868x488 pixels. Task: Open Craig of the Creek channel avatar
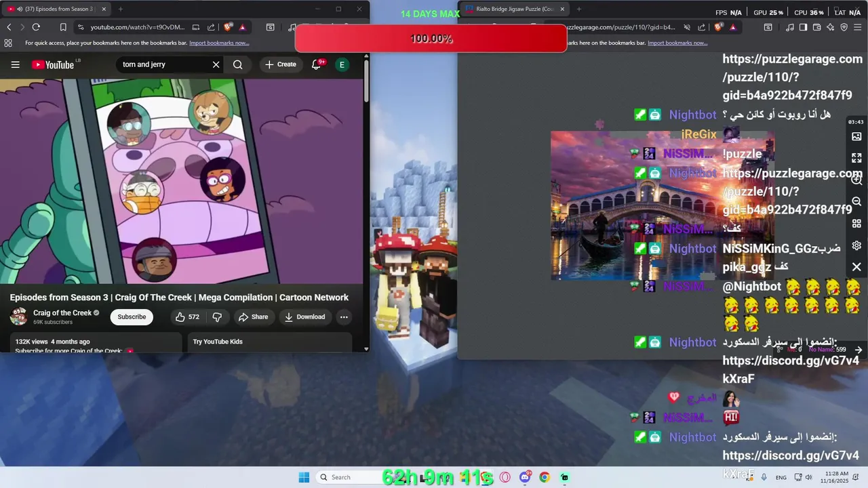[19, 317]
